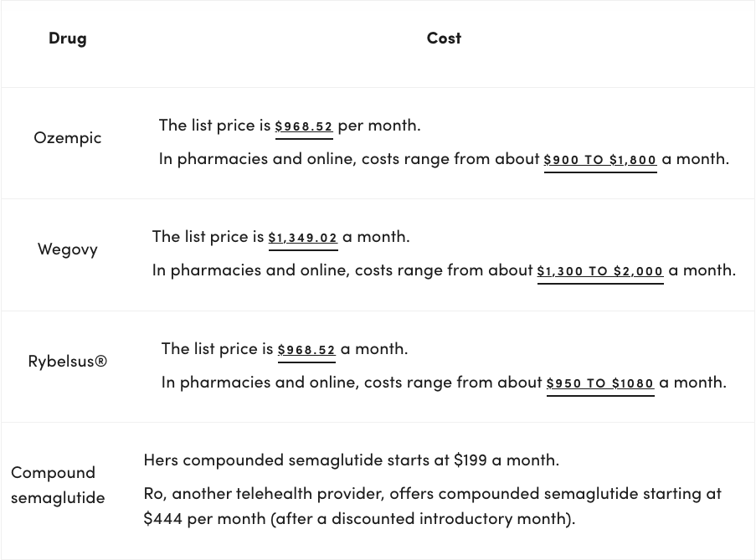
Task: Click the Ozempic 'per month' text
Action: [379, 126]
